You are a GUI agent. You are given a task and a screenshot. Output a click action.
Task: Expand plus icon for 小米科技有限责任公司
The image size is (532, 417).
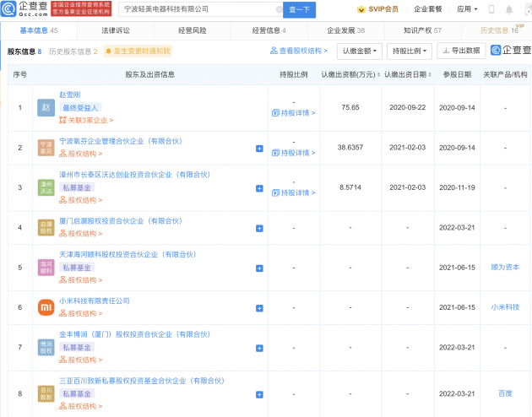[x=259, y=308]
